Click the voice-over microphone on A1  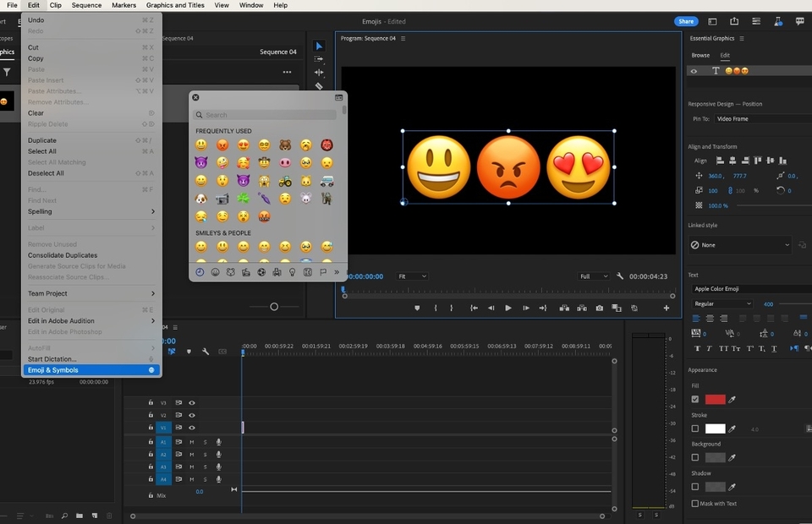pos(219,442)
